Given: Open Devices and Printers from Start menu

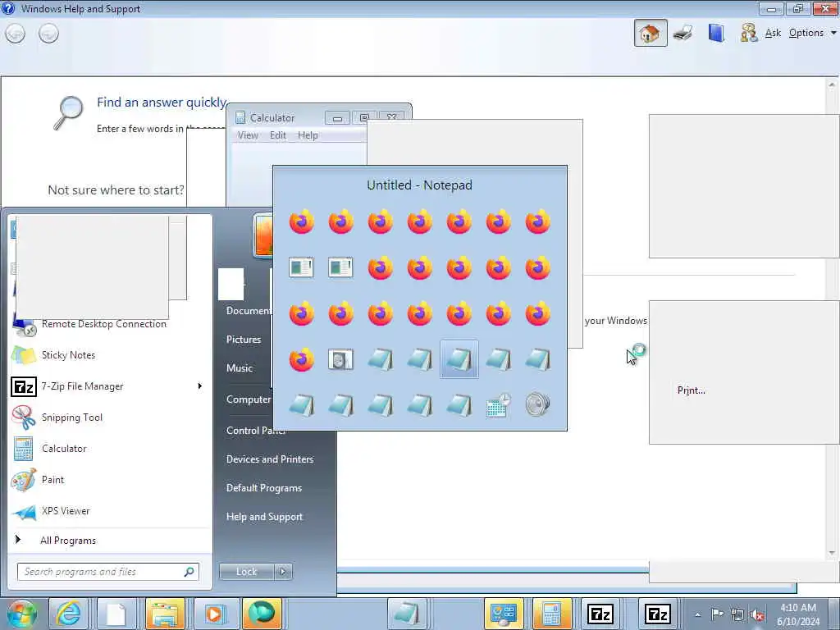Looking at the screenshot, I should pos(269,459).
